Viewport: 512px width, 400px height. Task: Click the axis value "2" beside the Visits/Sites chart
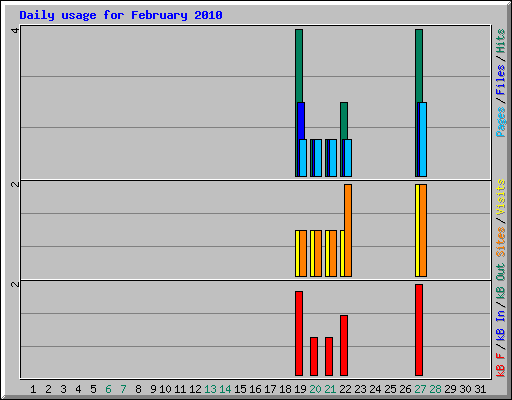(15, 184)
